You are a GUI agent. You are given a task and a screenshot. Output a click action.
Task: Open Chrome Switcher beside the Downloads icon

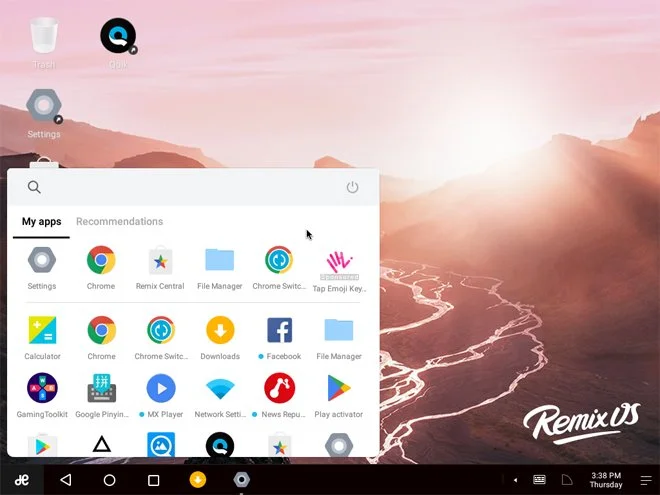161,338
